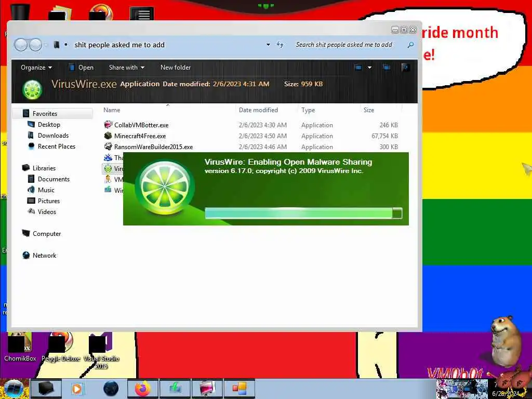Click the hamster desktop mascot image
This screenshot has width=532, height=399.
[506, 342]
